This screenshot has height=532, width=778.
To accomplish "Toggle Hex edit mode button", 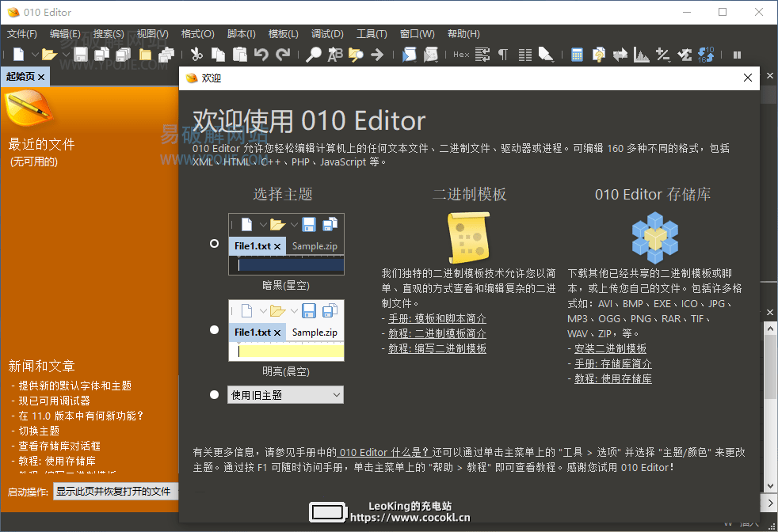I will coord(461,54).
